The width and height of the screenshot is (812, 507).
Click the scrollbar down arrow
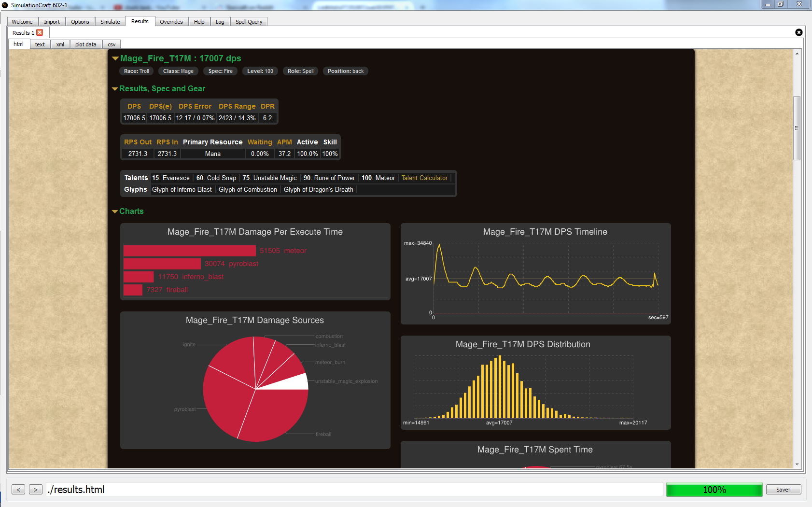pos(797,464)
